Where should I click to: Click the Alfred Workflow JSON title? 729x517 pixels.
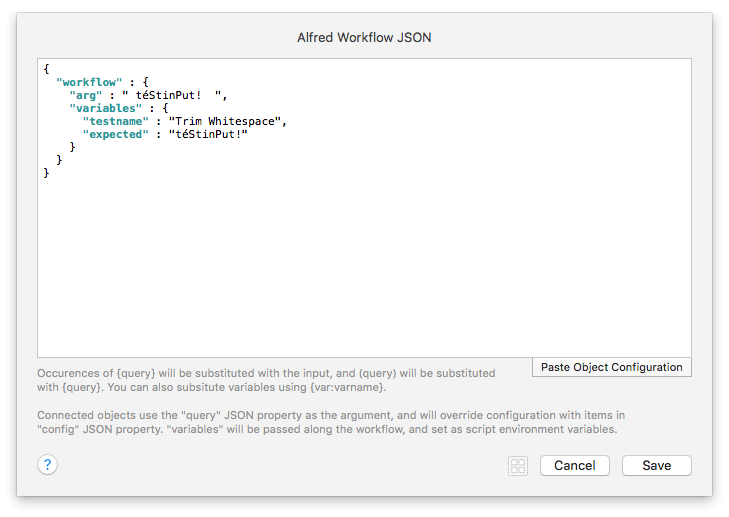coord(364,37)
